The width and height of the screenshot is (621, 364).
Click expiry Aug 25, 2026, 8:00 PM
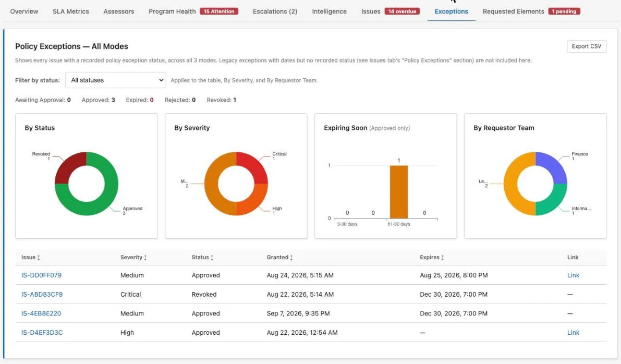(454, 275)
